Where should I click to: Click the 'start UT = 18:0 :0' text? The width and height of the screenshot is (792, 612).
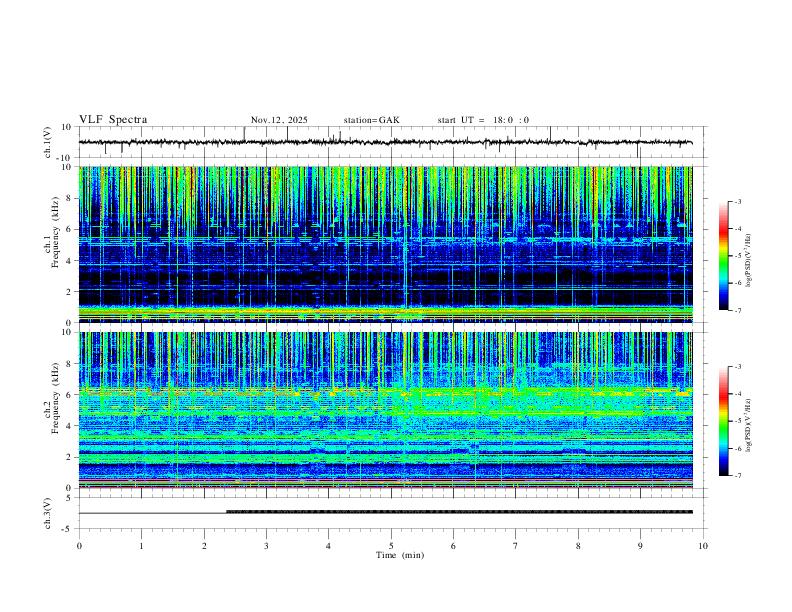coord(483,120)
